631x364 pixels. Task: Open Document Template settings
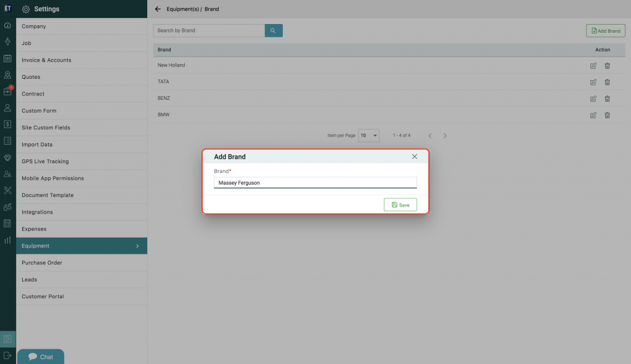(82, 195)
